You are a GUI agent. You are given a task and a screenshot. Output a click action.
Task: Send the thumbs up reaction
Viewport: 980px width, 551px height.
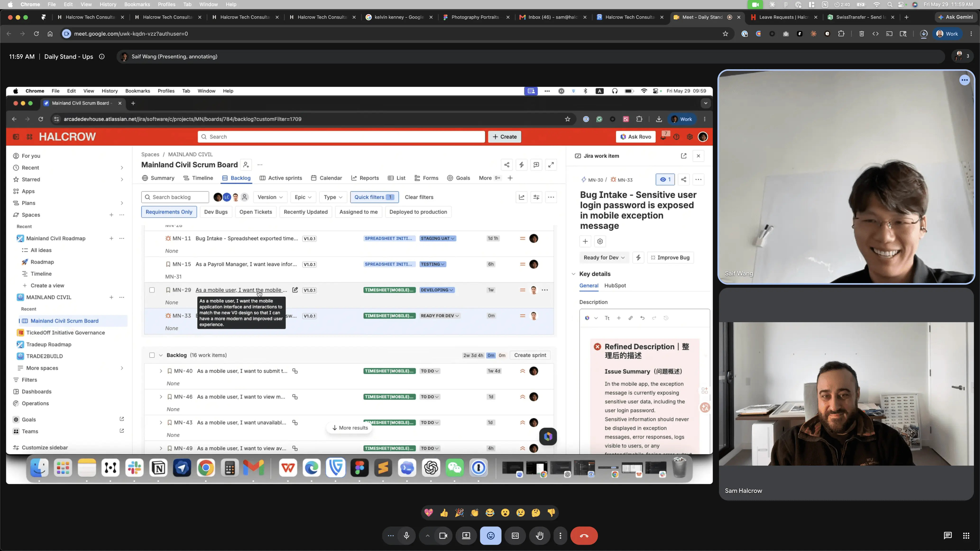click(x=444, y=513)
